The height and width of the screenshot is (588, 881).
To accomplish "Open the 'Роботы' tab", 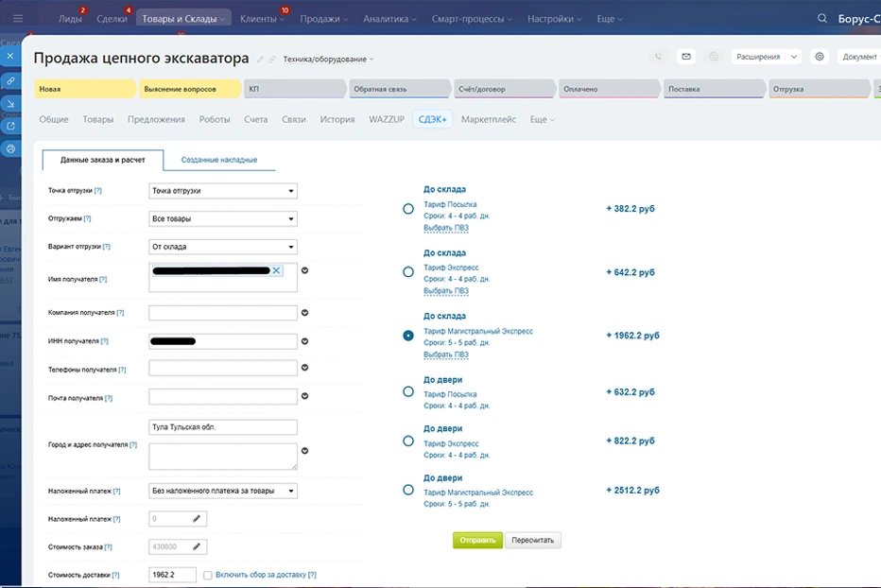I will [215, 120].
